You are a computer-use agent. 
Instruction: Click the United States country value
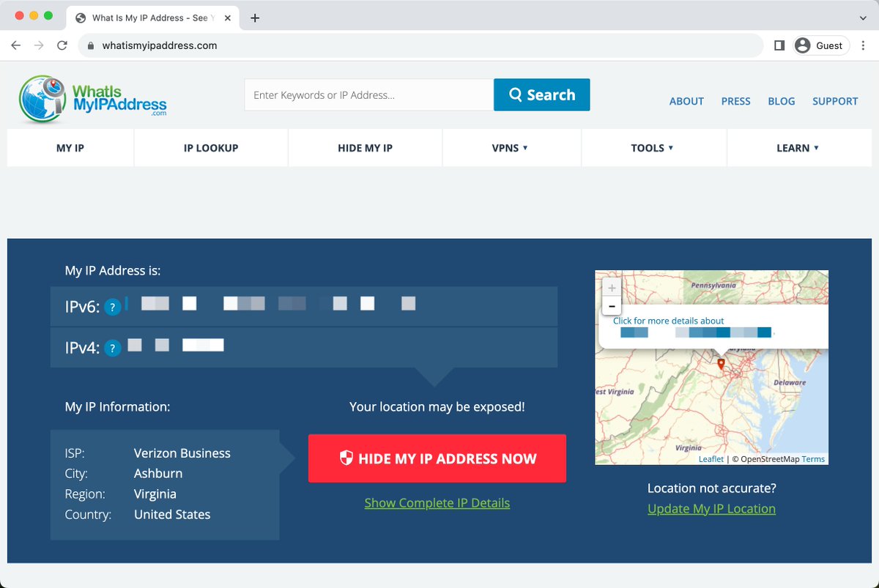click(172, 514)
